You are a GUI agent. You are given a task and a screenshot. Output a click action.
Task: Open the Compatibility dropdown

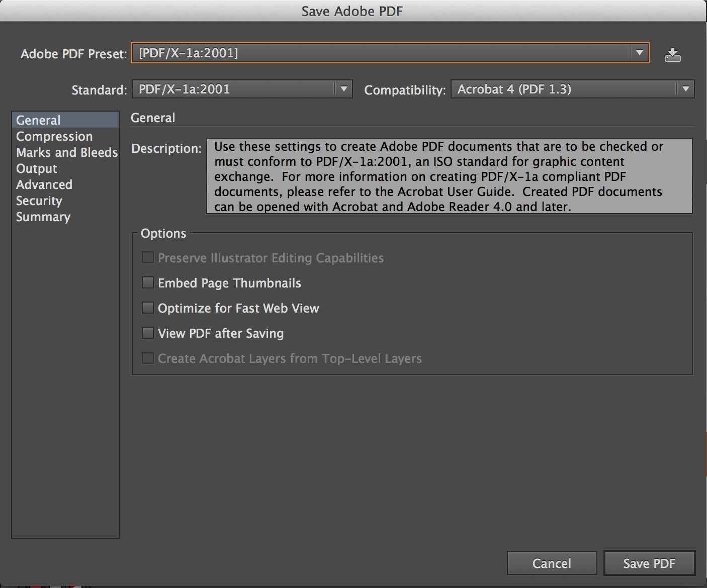coord(686,89)
